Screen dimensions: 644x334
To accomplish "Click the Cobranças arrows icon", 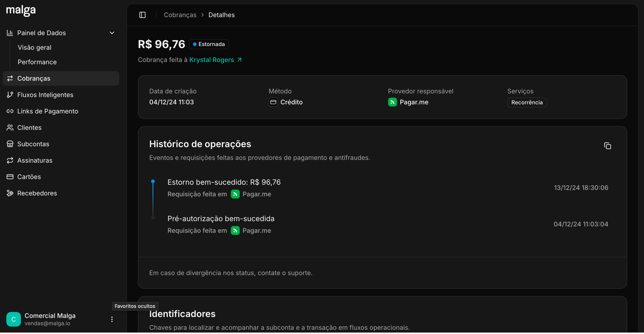I will coord(10,79).
